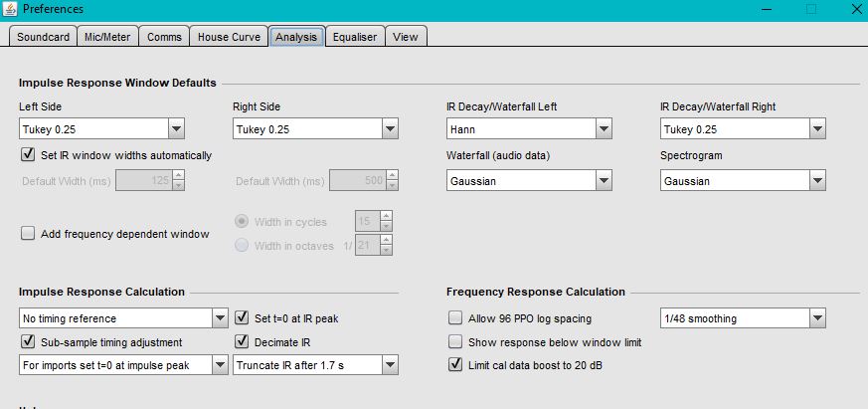This screenshot has height=409, width=868.
Task: Open the Mic/Meter tab
Action: pos(107,37)
